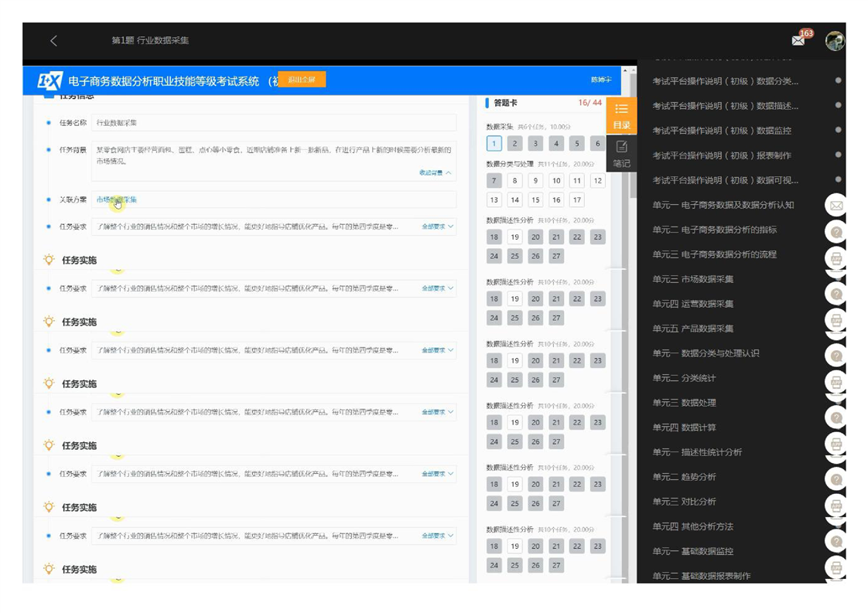The image size is (868, 613).
Task: Open the user profile avatar
Action: click(x=834, y=41)
